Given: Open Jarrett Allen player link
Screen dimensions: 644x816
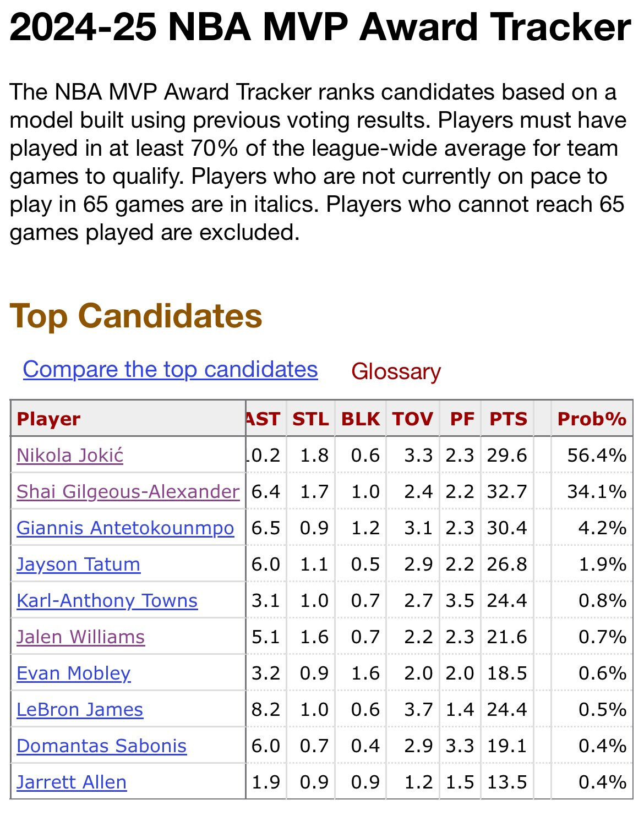Looking at the screenshot, I should pos(72,782).
